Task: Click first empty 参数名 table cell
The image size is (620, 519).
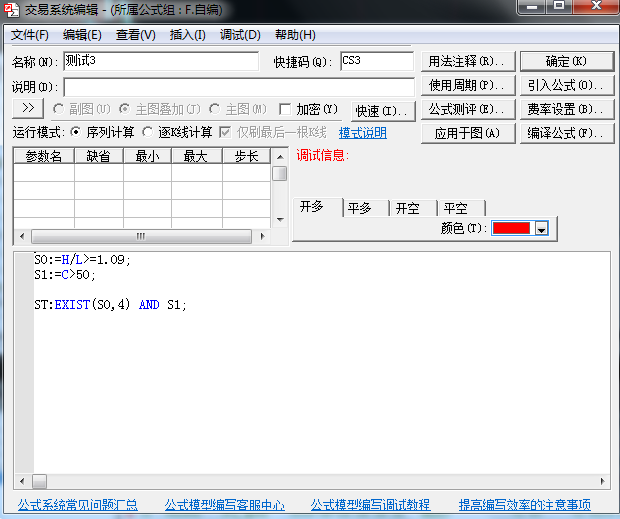Action: [x=44, y=173]
